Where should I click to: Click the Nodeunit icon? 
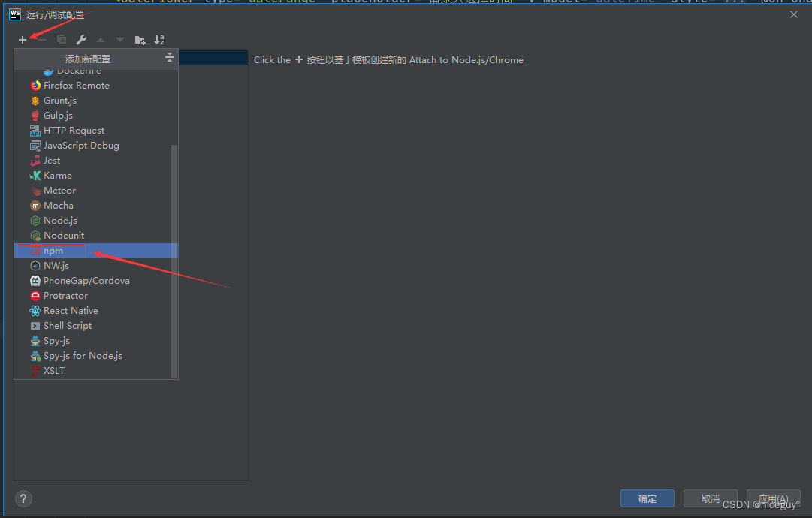[35, 236]
